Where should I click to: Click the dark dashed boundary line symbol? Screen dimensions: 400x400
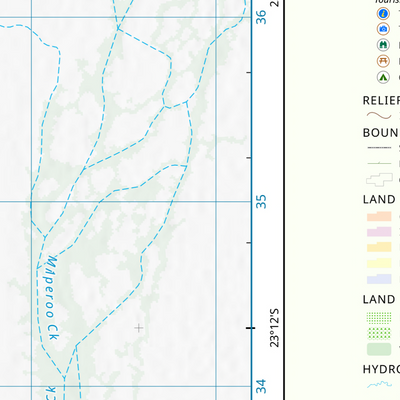(x=379, y=147)
